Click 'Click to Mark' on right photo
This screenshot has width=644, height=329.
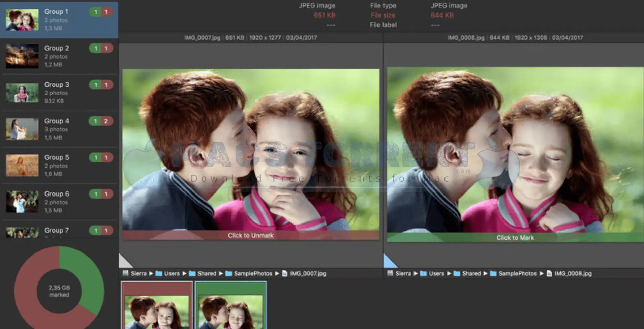515,238
